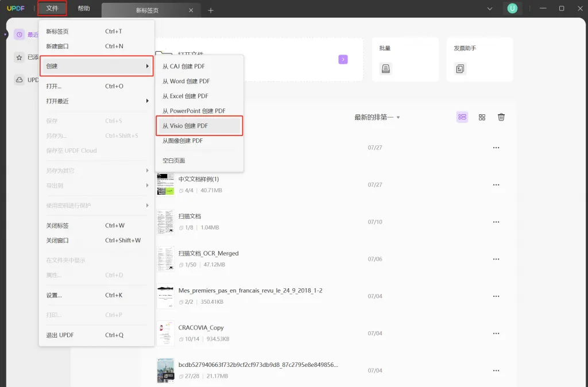This screenshot has height=387, width=588.
Task: Select 从 CAJ 创建 PDF
Action: click(x=199, y=67)
